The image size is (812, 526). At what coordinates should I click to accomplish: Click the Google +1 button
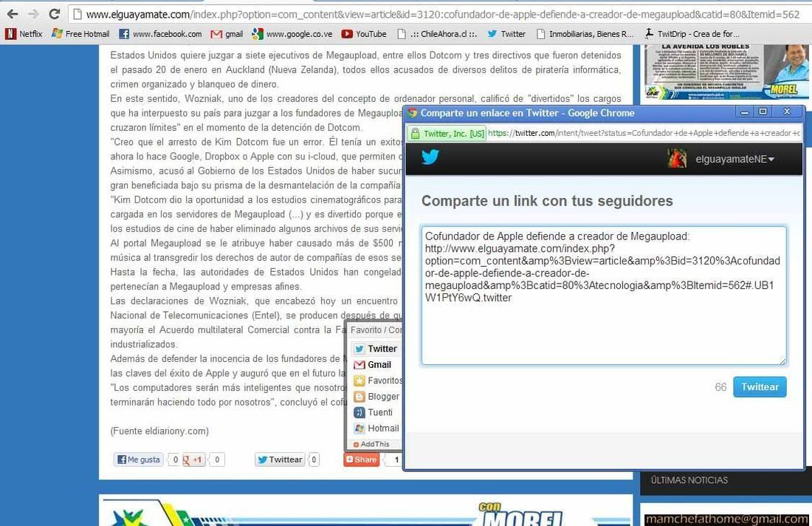[193, 460]
